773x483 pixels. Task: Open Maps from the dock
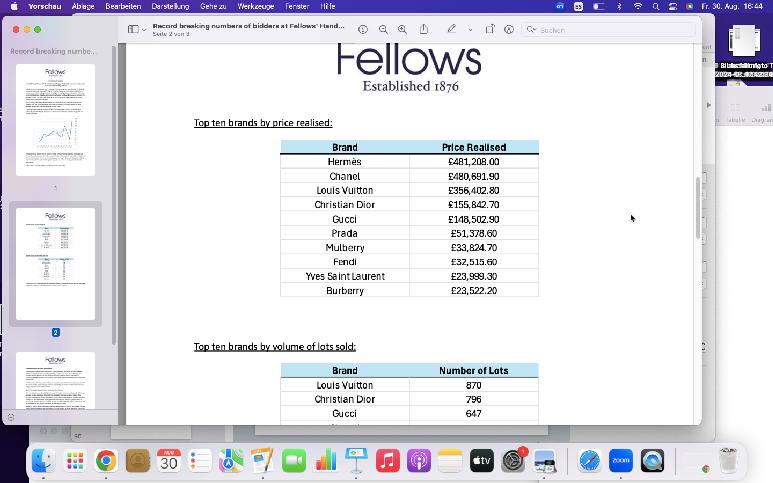[x=231, y=461]
